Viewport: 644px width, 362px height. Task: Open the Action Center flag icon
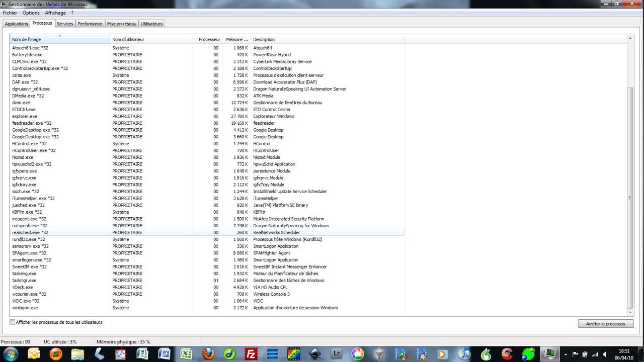[576, 354]
